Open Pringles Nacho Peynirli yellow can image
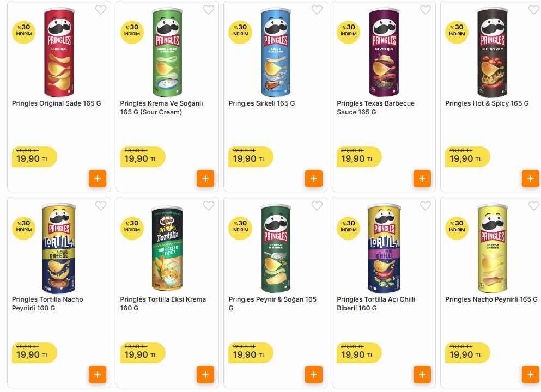Screen dimensions: 541x392 coord(493,248)
